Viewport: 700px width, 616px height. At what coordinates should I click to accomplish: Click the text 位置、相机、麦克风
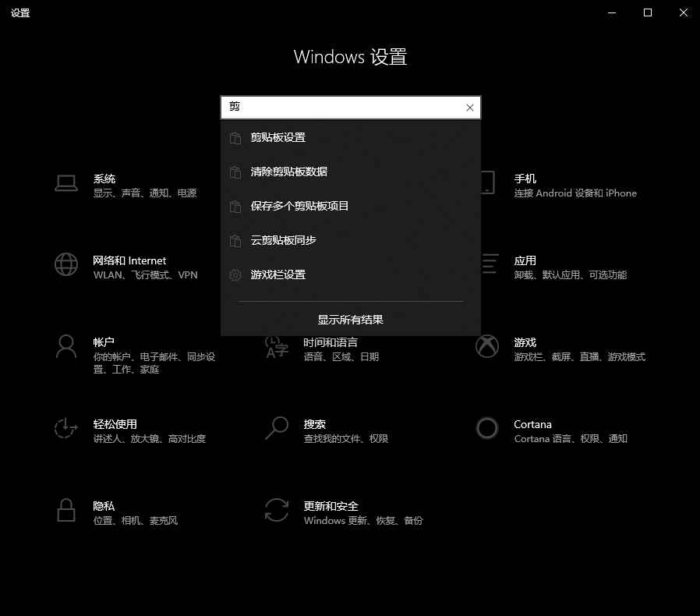coord(136,520)
